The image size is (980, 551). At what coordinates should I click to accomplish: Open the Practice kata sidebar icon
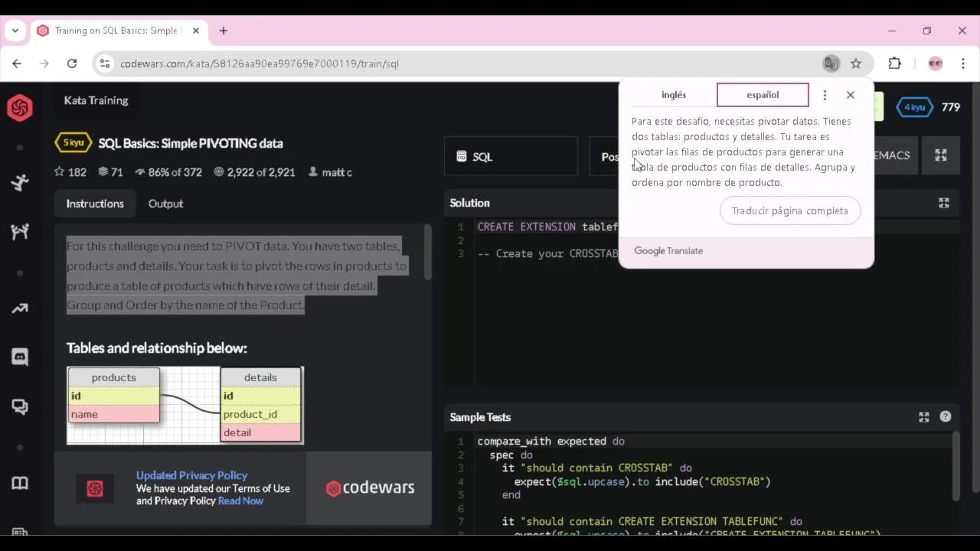tap(20, 182)
